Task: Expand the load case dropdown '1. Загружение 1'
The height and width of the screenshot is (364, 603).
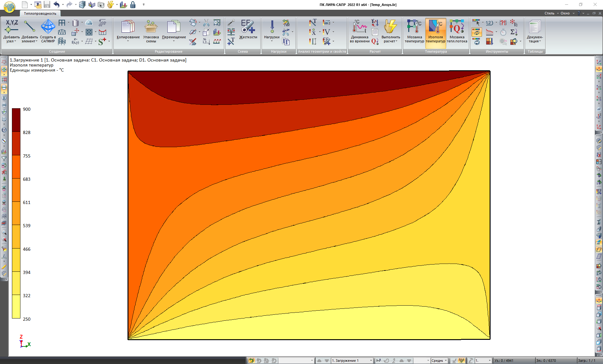Action: pyautogui.click(x=371, y=361)
